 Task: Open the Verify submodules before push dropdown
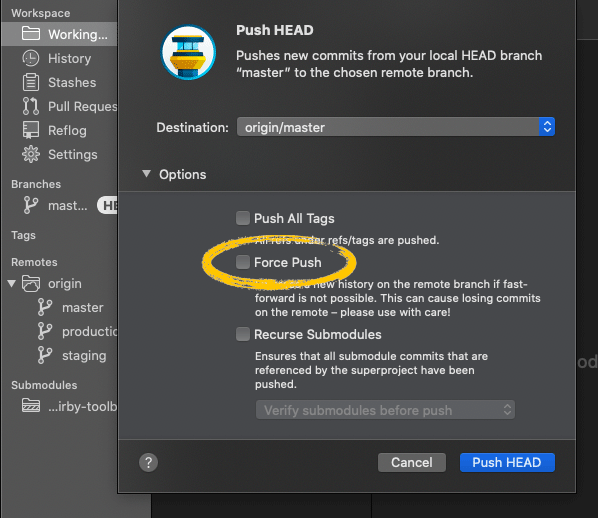[385, 410]
